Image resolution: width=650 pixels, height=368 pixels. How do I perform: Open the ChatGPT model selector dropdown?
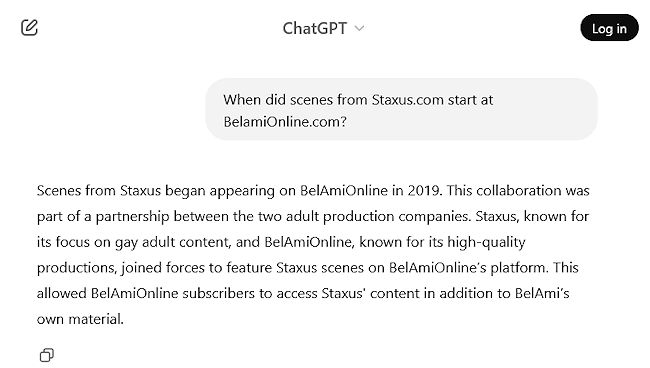(x=323, y=28)
